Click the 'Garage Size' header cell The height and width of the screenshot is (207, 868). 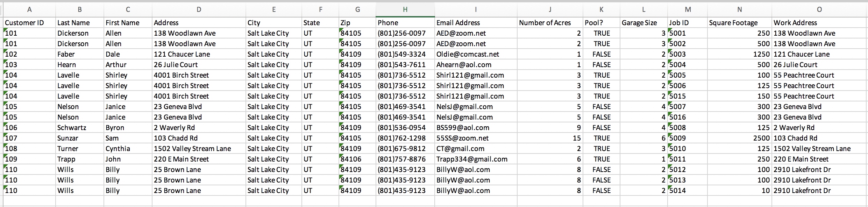644,23
